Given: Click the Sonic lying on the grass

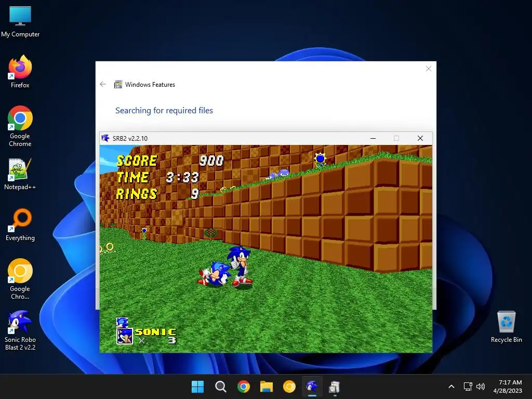Looking at the screenshot, I should pyautogui.click(x=214, y=273).
